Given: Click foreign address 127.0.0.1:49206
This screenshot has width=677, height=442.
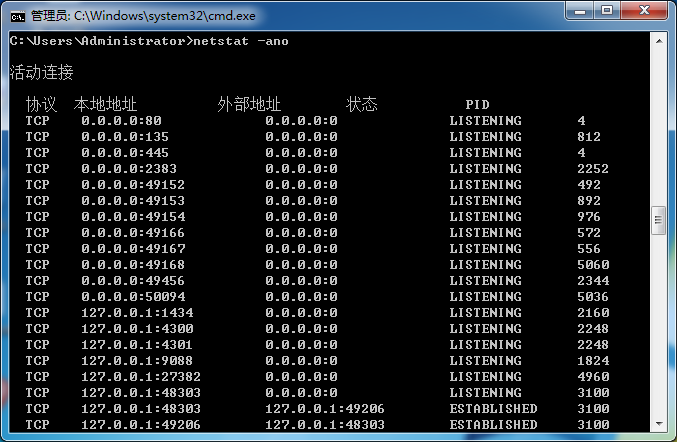Looking at the screenshot, I should [x=325, y=408].
